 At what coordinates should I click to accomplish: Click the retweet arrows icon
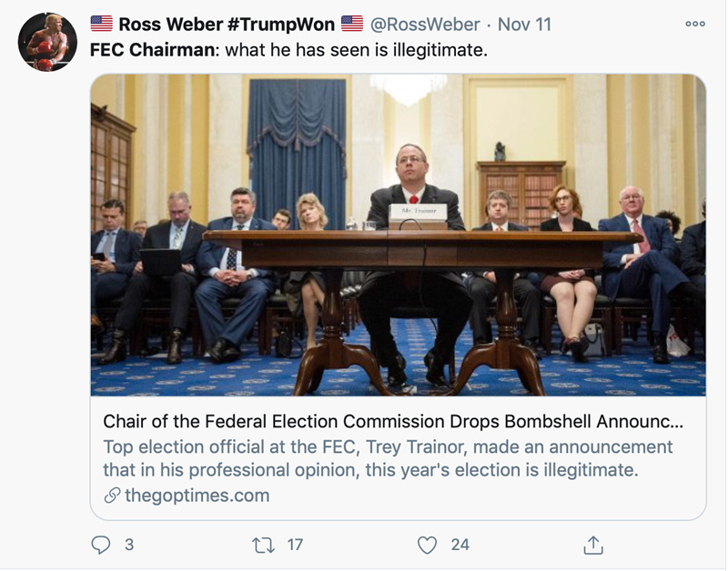[262, 544]
